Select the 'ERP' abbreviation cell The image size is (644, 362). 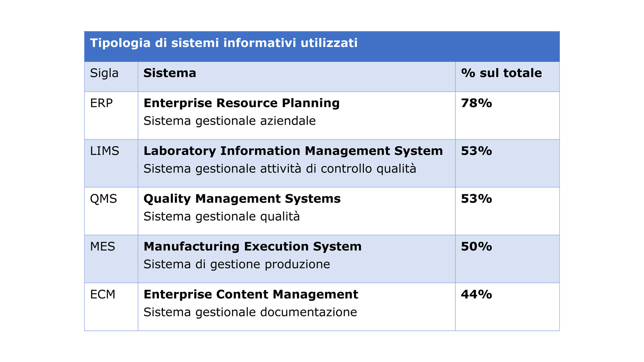click(x=101, y=103)
